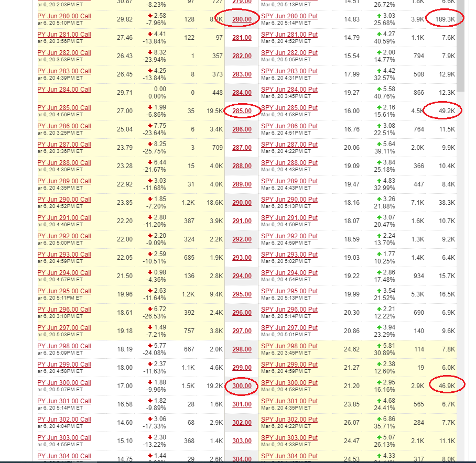
Task: Click the 40.76% put change percentage
Action: [385, 96]
